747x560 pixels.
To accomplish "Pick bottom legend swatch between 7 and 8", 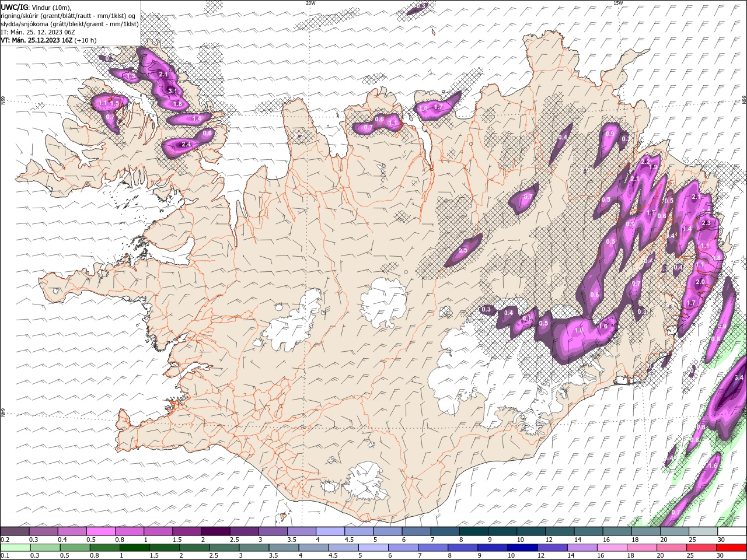I will (434, 548).
